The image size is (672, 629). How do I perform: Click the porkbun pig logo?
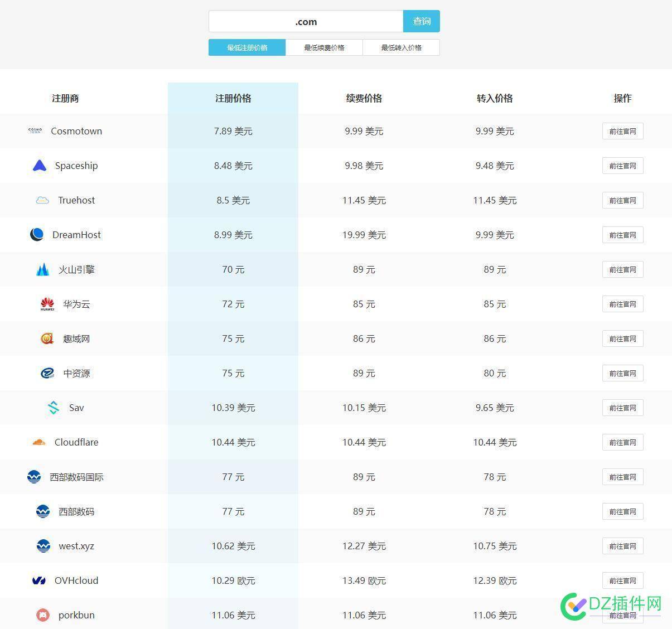[43, 615]
